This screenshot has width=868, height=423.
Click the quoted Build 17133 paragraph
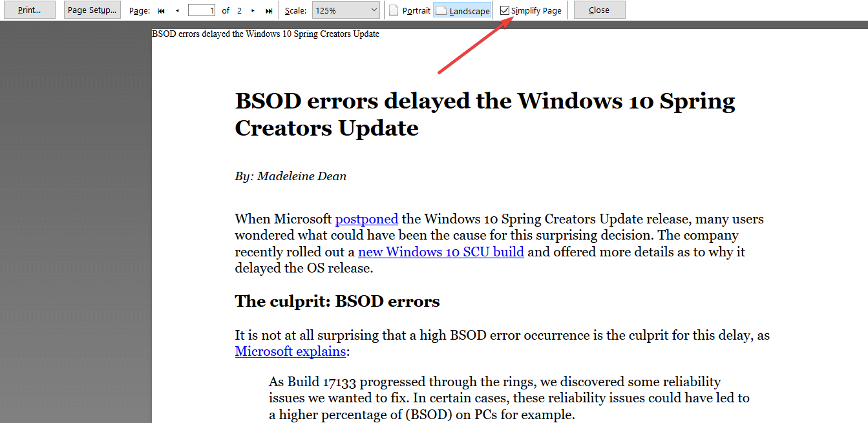[x=509, y=398]
